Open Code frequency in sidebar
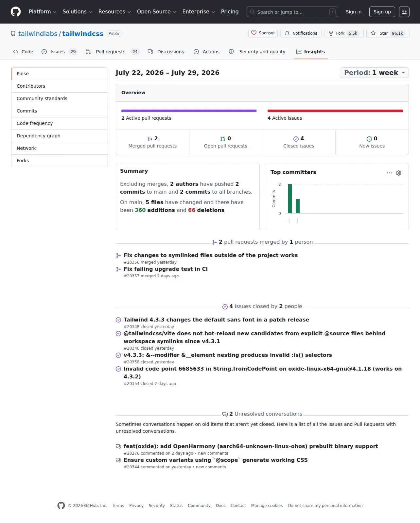This screenshot has width=420, height=523. [x=60, y=123]
